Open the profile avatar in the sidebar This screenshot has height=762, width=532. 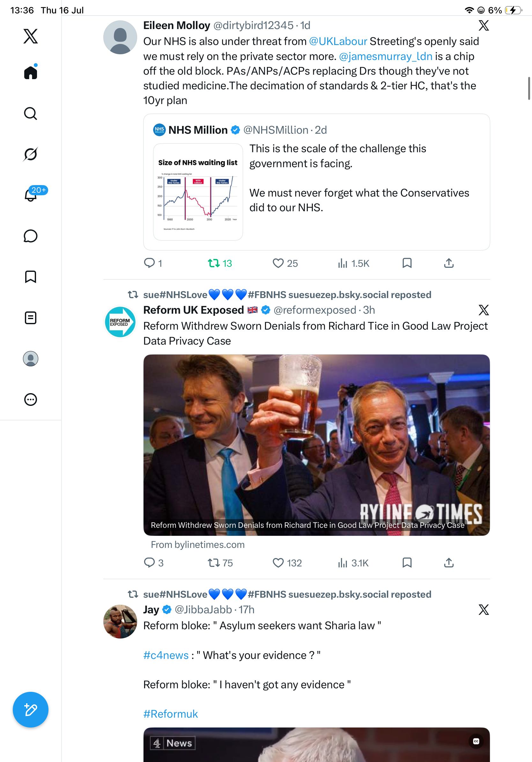(31, 359)
